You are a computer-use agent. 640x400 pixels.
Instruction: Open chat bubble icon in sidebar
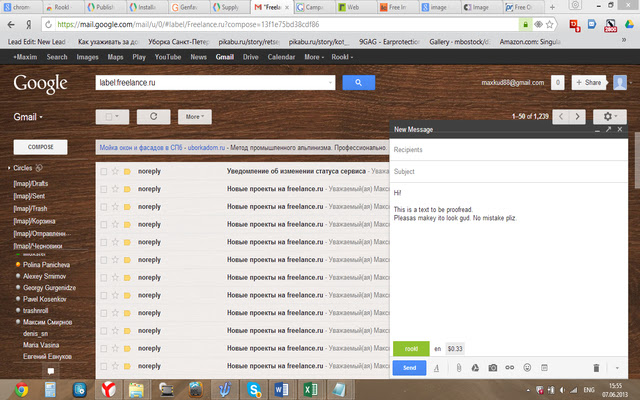51,371
